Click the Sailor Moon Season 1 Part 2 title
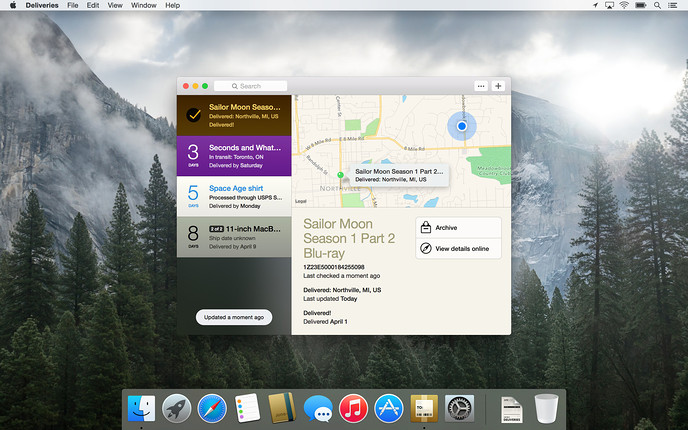This screenshot has width=688, height=430. point(349,238)
